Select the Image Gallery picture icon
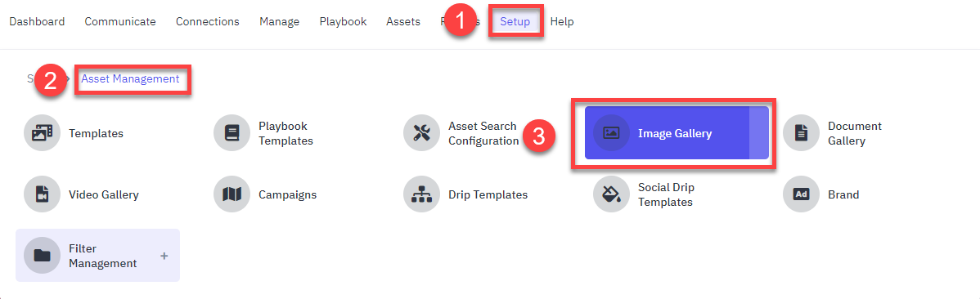Screen dimensions: 980x299 pos(611,133)
